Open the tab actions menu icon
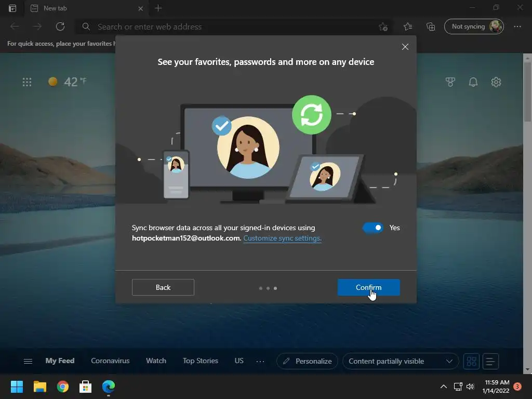Screen dimensions: 532x399 click(12, 8)
